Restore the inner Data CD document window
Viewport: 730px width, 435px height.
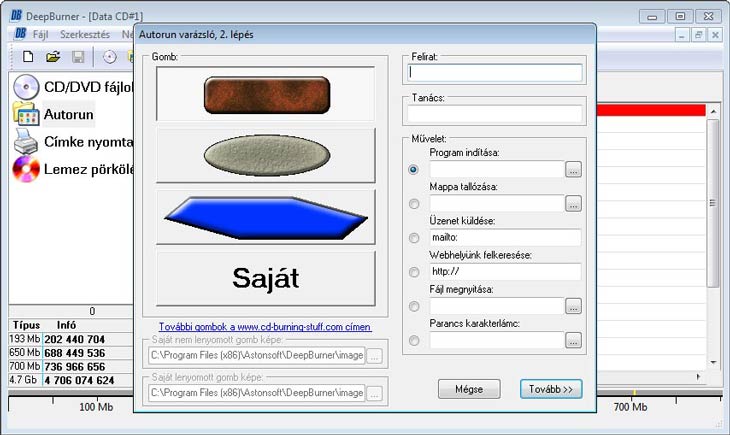(698, 35)
